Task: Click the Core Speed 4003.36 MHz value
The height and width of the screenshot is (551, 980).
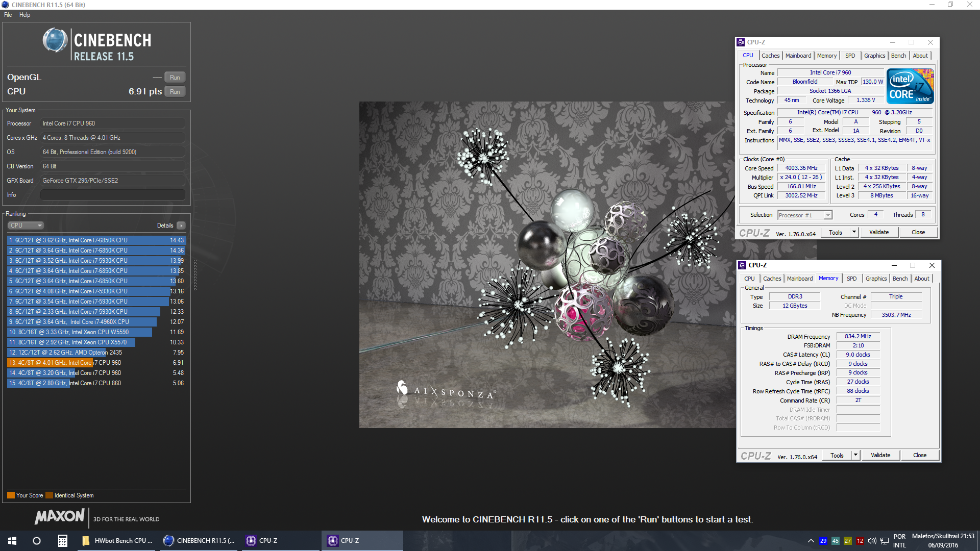Action: coord(801,168)
